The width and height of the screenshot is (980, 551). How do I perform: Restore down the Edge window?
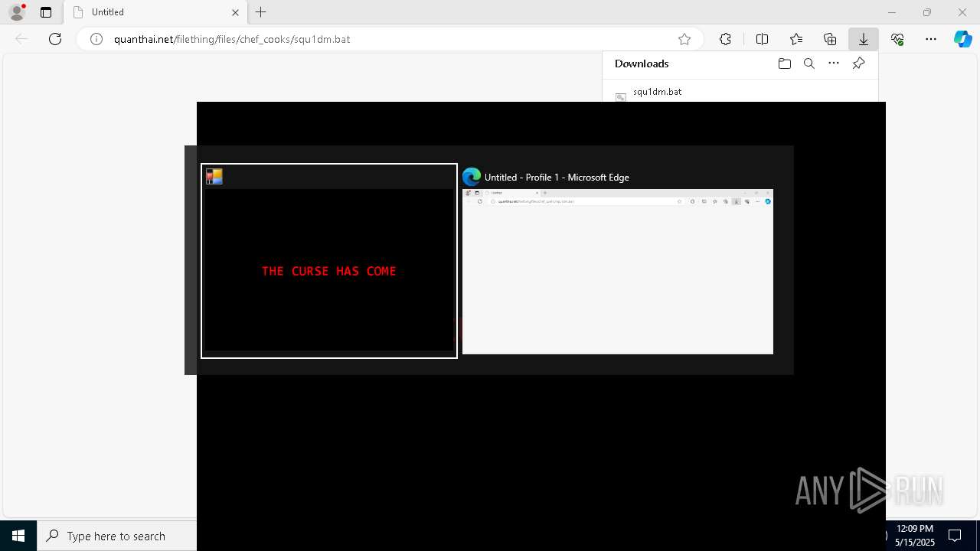(x=927, y=12)
